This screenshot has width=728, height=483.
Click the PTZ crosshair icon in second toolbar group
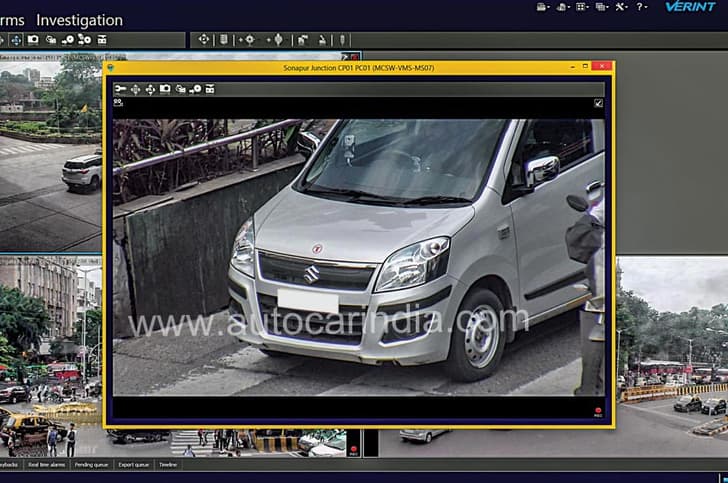(x=204, y=40)
